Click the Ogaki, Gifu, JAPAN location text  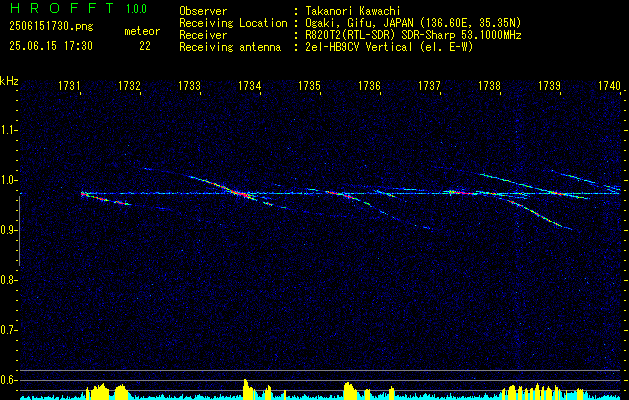coord(413,23)
